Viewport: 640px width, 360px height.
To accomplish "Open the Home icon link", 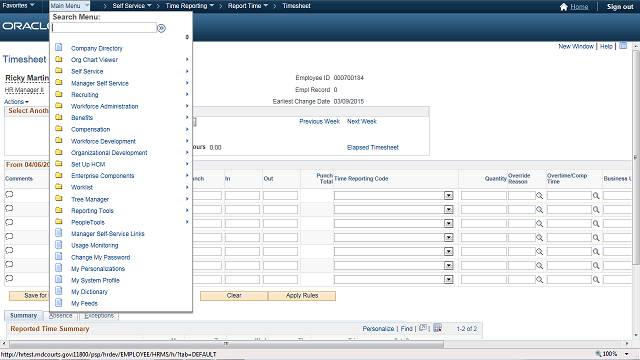I will pos(564,7).
